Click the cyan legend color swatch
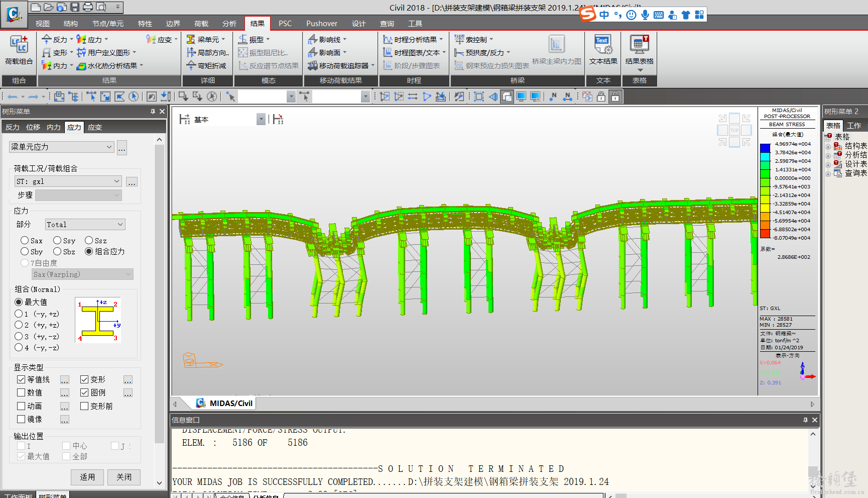Image resolution: width=868 pixels, height=498 pixels. [x=765, y=156]
